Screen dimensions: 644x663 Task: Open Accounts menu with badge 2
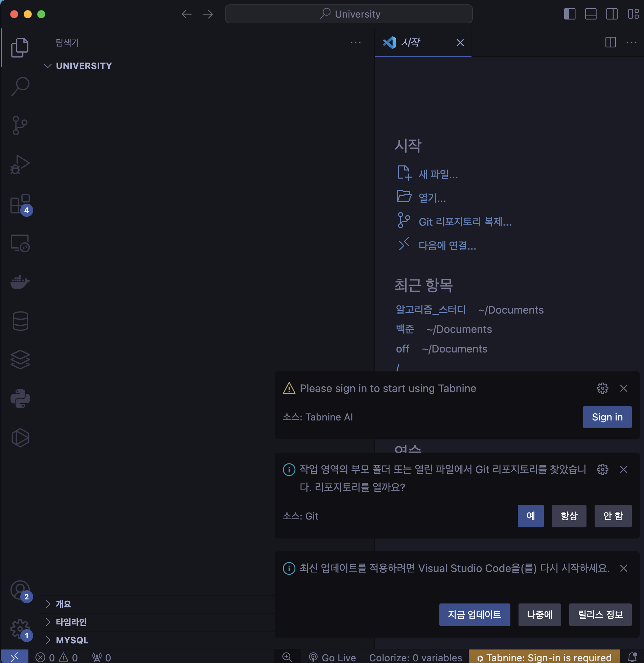(x=20, y=591)
